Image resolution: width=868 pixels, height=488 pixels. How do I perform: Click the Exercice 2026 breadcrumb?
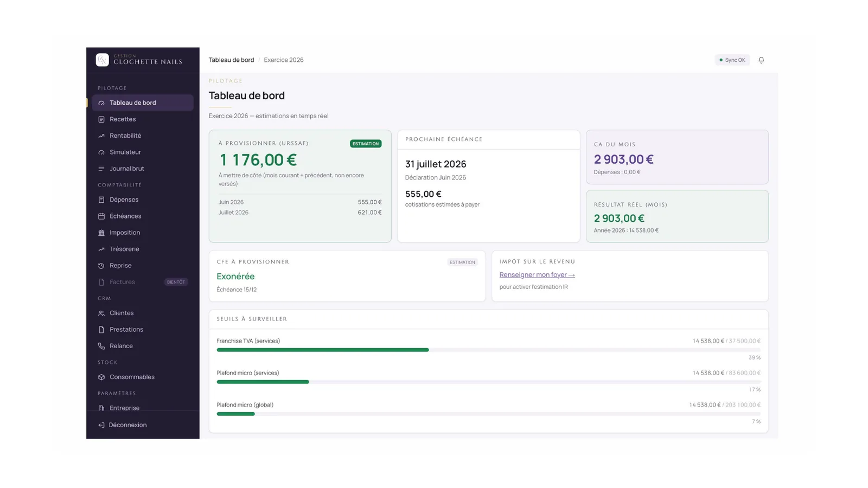[284, 60]
